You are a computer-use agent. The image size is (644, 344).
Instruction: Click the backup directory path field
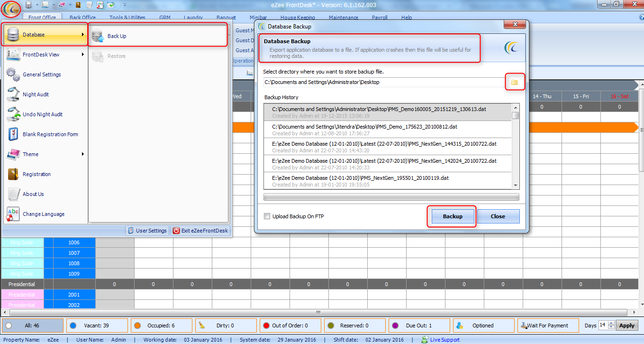pyautogui.click(x=384, y=83)
